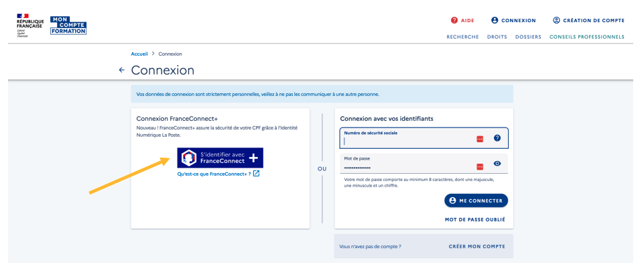Image resolution: width=644 pixels, height=273 pixels.
Task: Open the question mark help for social security number
Action: click(497, 138)
